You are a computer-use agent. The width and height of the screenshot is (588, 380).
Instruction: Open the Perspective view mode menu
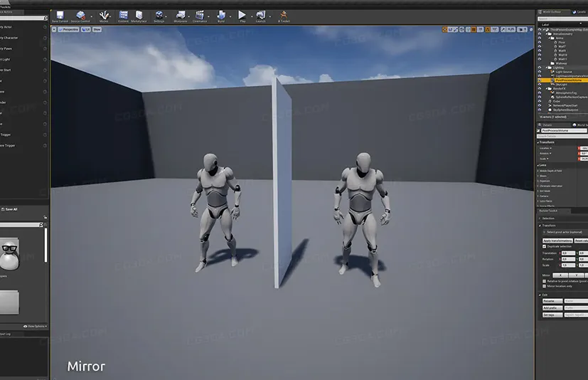tap(69, 29)
